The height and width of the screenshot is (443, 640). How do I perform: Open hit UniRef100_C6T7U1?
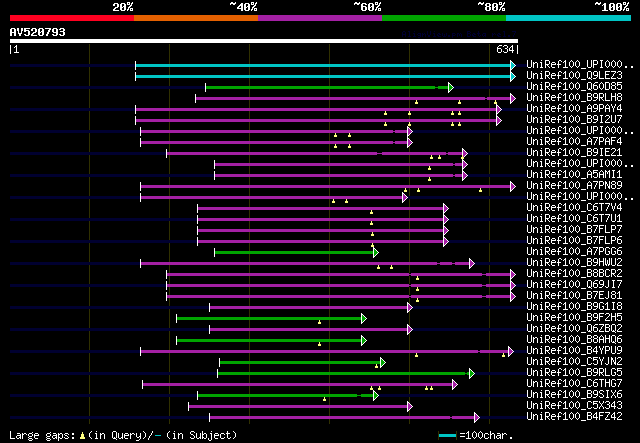pos(574,219)
